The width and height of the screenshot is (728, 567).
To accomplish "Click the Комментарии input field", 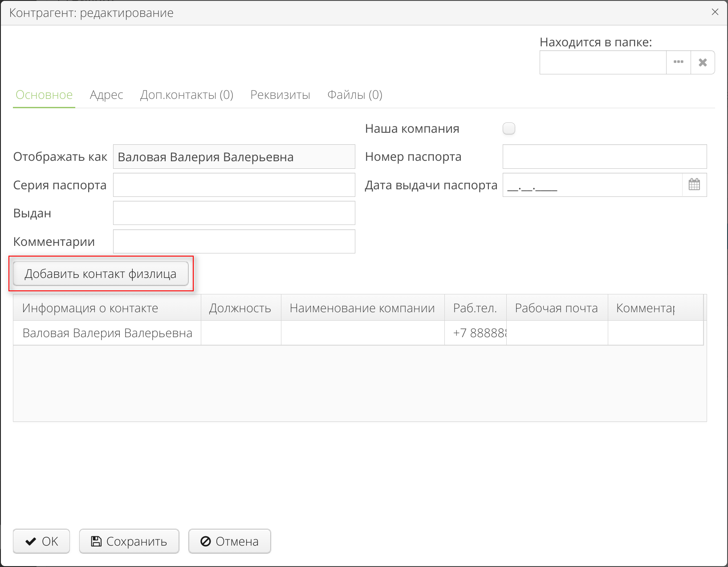I will [x=234, y=241].
